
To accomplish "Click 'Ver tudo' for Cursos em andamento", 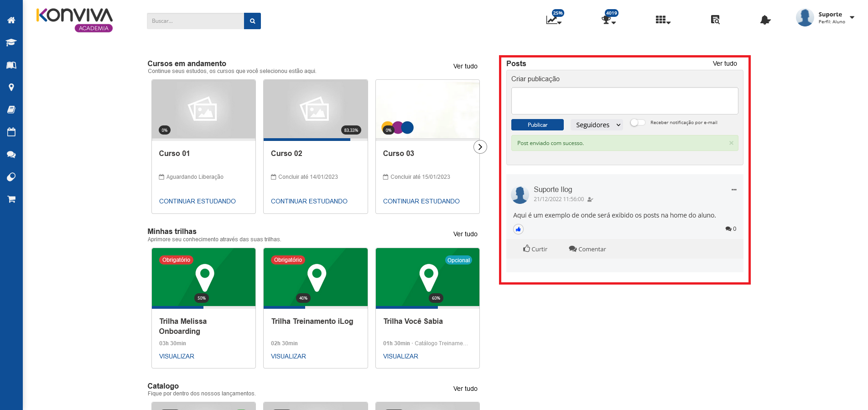I will pos(465,66).
